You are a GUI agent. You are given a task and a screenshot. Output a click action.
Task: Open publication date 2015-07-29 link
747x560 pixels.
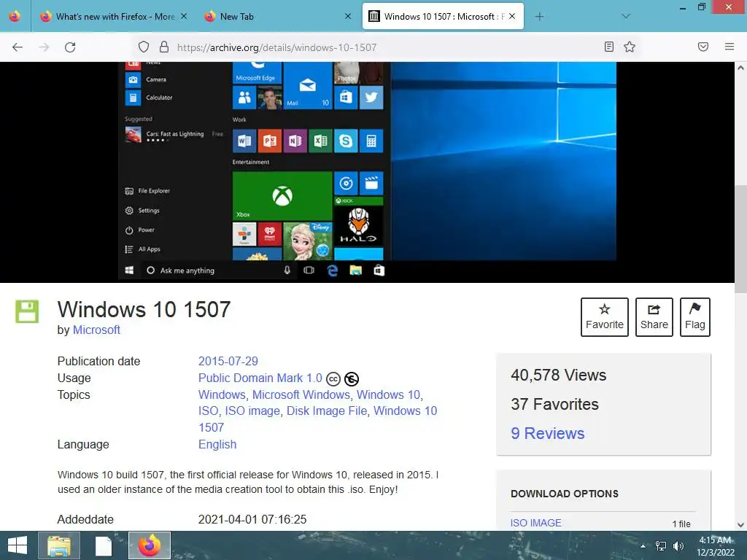coord(228,362)
